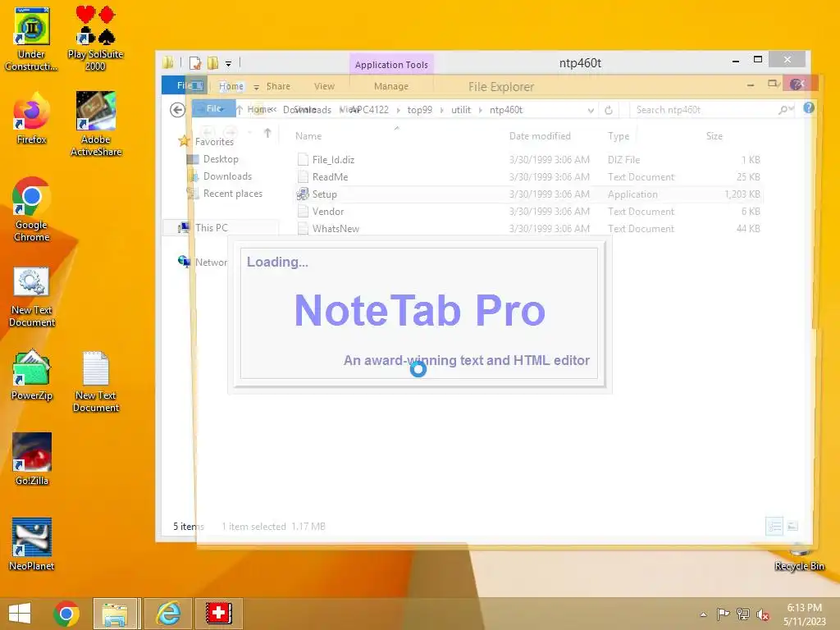Click the Search ntp460t box
Screen dimensions: 840x630
pos(713,110)
